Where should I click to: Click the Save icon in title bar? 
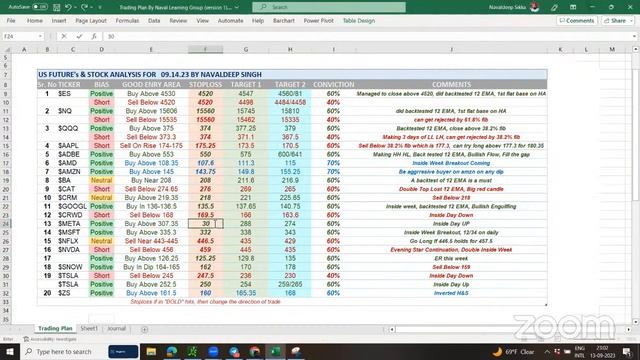[56, 7]
